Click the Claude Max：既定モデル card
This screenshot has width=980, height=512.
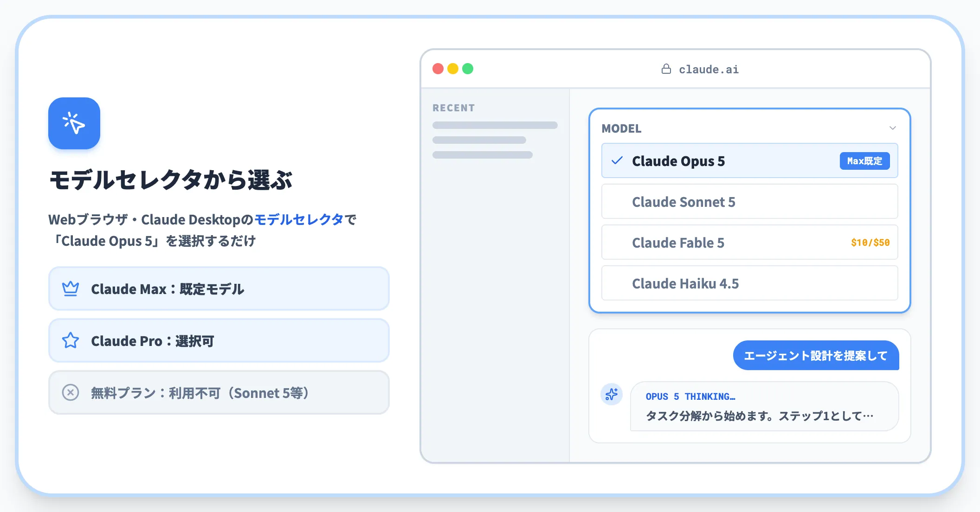(x=219, y=289)
